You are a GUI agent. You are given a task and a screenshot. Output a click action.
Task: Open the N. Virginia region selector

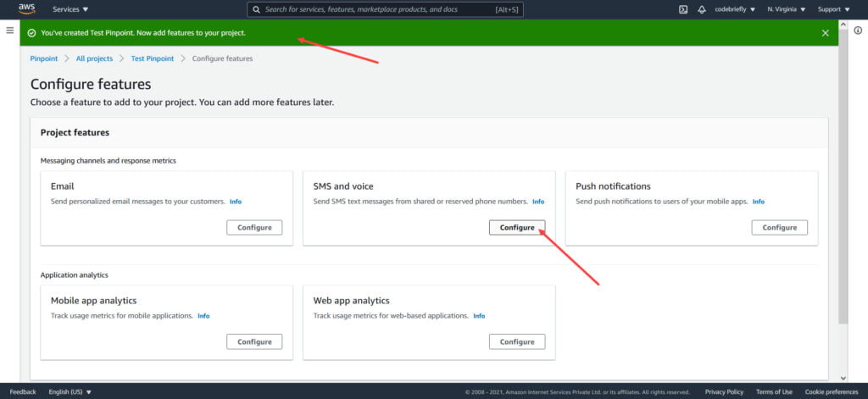tap(787, 9)
